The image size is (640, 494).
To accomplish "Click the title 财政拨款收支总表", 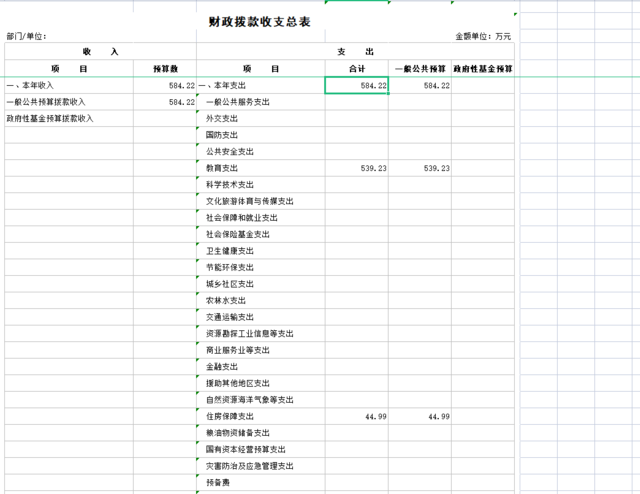I will 258,20.
